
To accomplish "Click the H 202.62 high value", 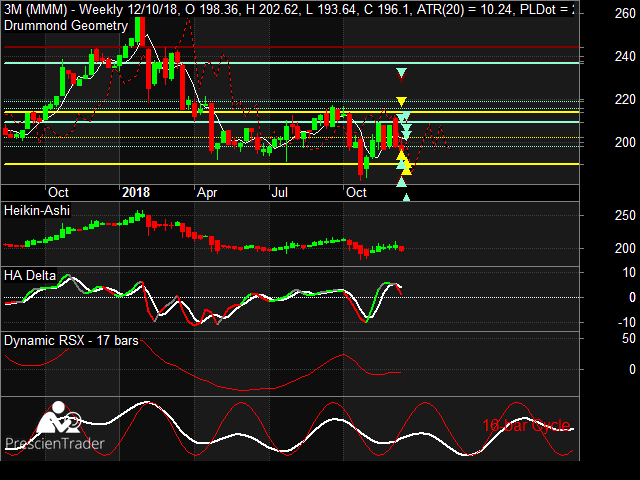I will coord(272,9).
